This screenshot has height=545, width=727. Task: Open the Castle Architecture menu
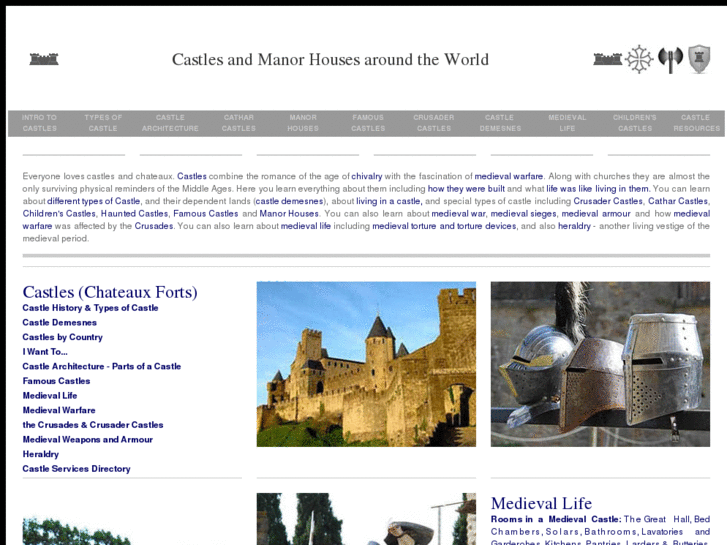coord(170,123)
